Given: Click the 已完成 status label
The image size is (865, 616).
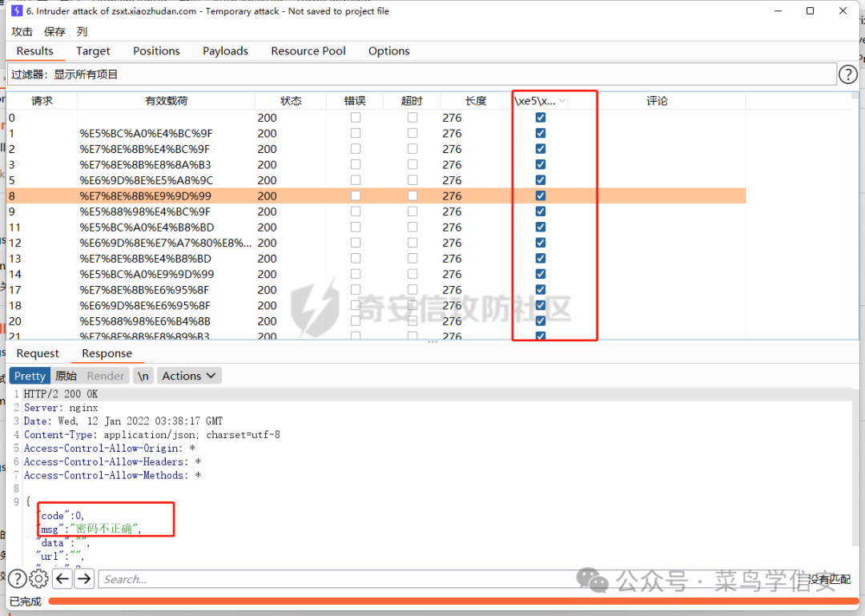Looking at the screenshot, I should (26, 601).
